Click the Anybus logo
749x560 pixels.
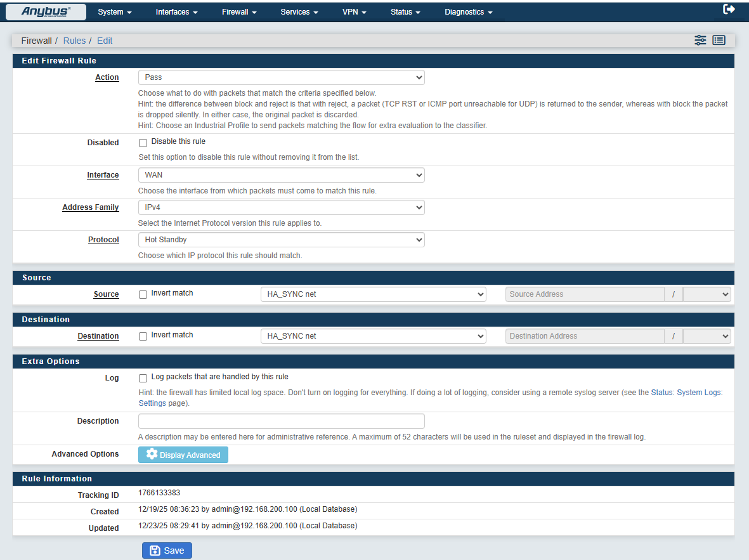tap(46, 11)
